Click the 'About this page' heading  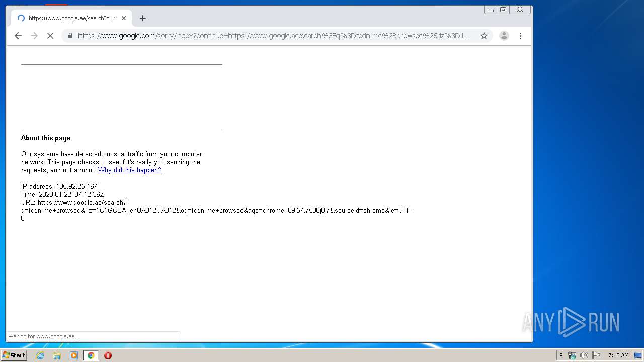46,138
